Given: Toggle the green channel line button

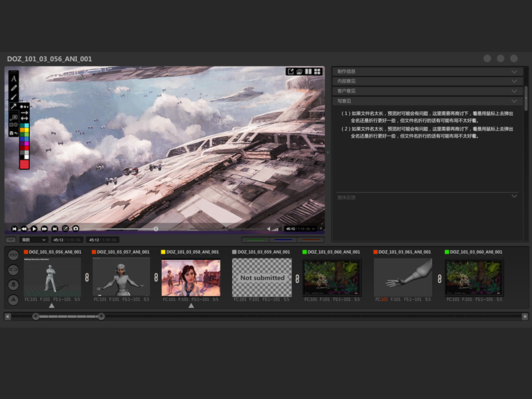Looking at the screenshot, I should [255, 240].
